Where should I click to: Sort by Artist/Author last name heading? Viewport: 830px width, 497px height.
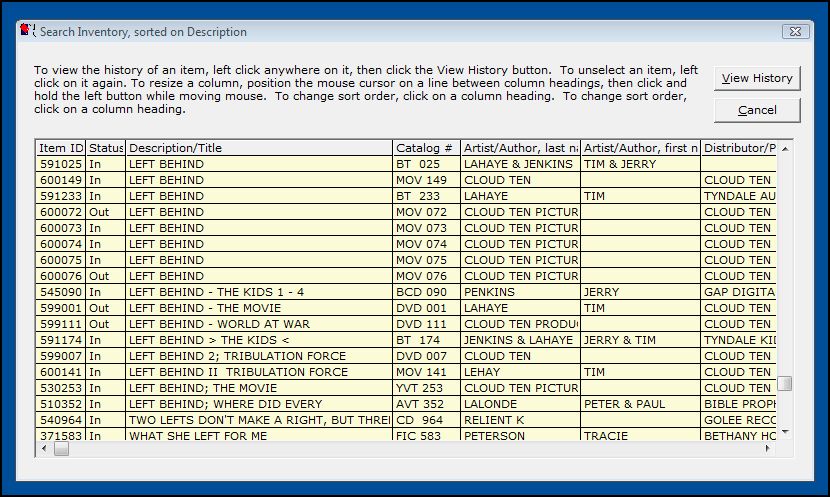click(520, 148)
